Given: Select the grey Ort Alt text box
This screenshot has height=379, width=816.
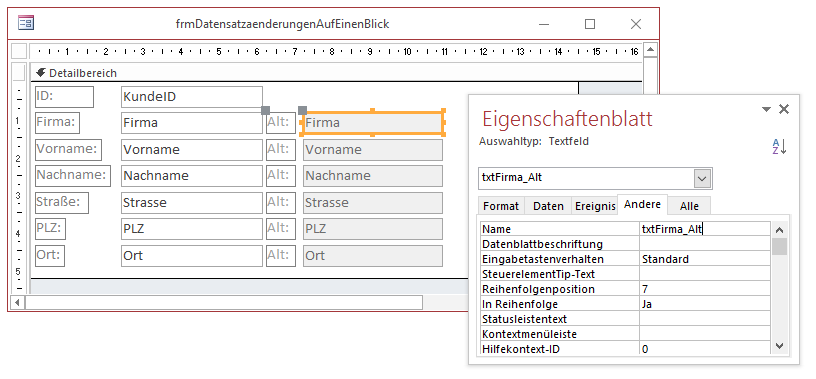Looking at the screenshot, I should tap(373, 256).
